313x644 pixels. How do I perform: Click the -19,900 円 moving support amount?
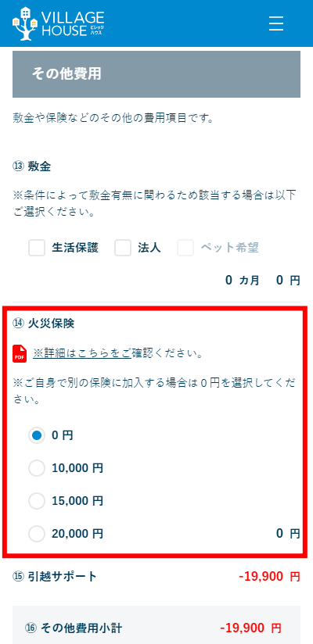(x=269, y=577)
